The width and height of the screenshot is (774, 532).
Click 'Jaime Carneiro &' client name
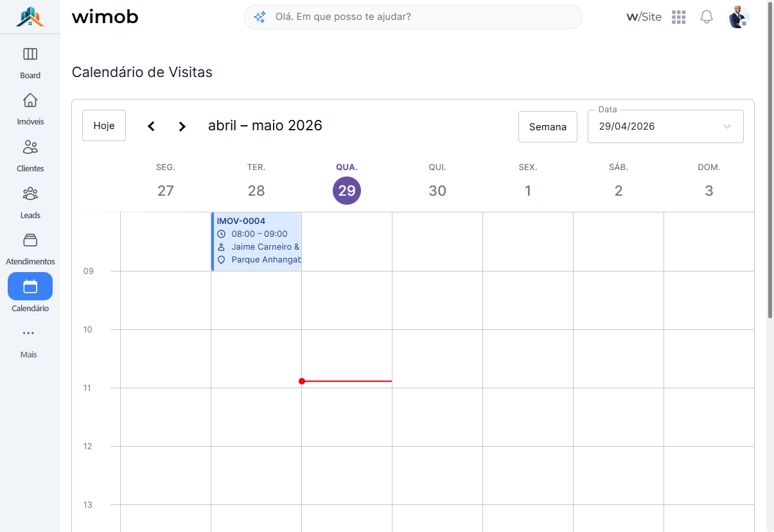pos(266,247)
